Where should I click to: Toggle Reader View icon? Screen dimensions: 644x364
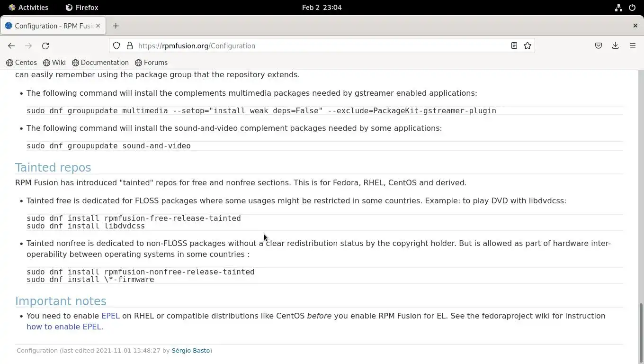click(514, 46)
